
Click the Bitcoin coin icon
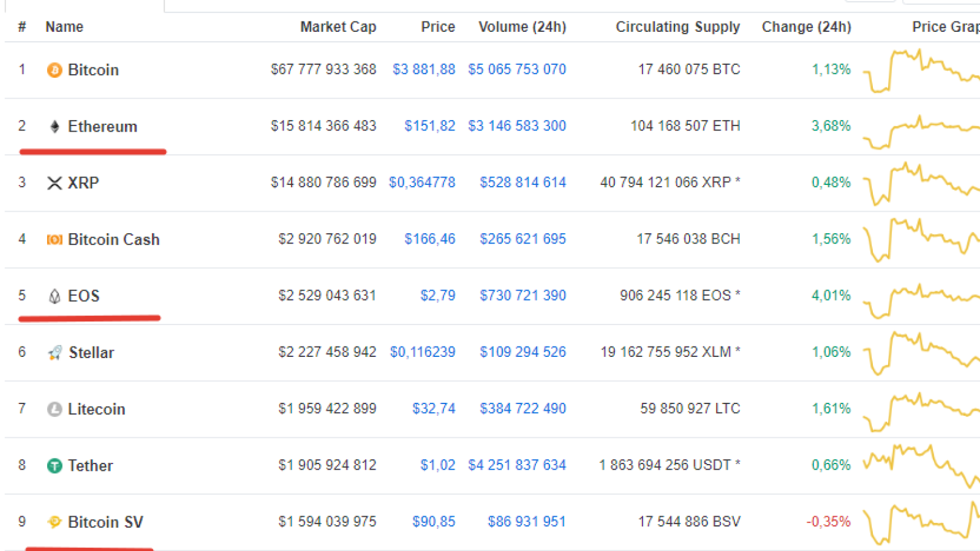[55, 70]
